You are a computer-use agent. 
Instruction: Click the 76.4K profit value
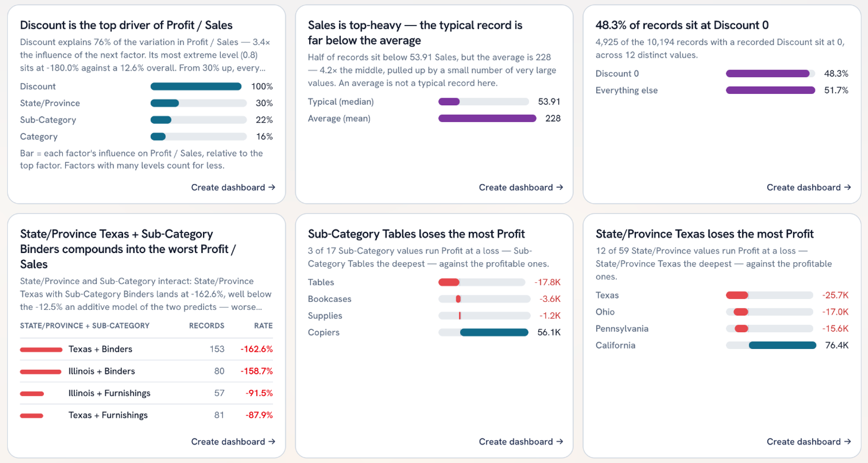pos(837,345)
